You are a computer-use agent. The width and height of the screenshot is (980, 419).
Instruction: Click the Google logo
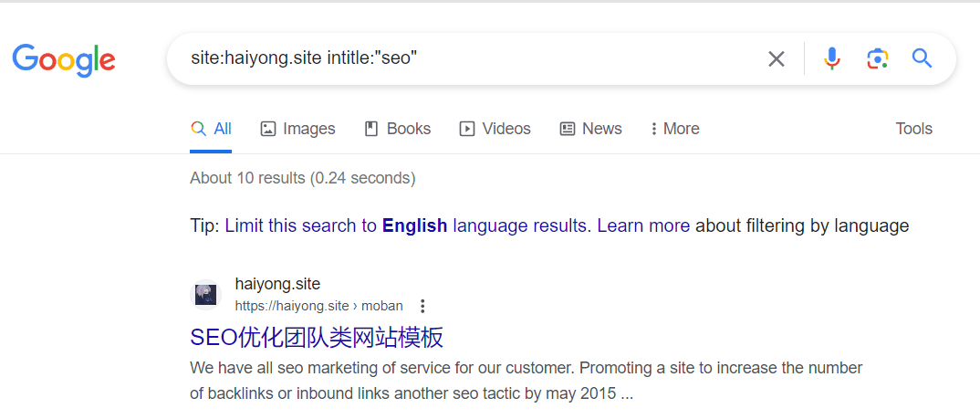64,60
